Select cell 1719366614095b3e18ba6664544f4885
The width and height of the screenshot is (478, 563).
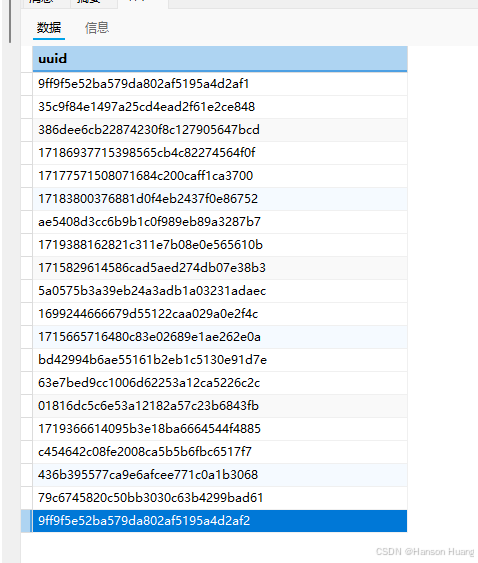pos(220,429)
